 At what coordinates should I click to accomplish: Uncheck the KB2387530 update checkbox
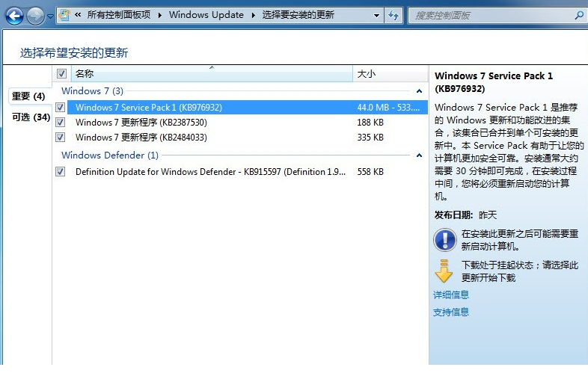(60, 122)
